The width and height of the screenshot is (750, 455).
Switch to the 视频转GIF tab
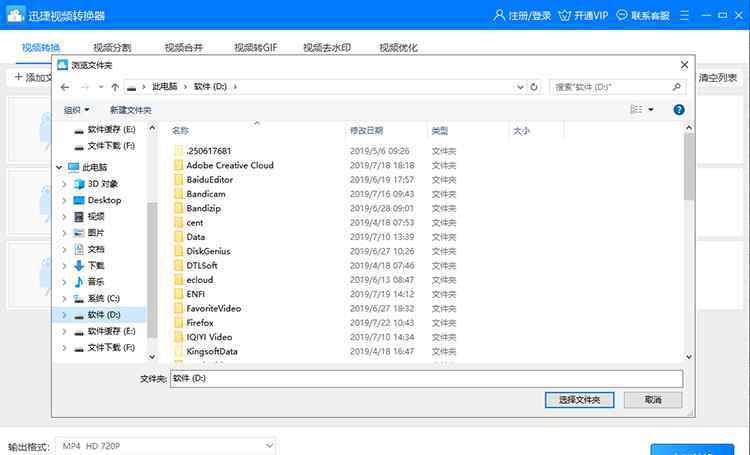255,48
